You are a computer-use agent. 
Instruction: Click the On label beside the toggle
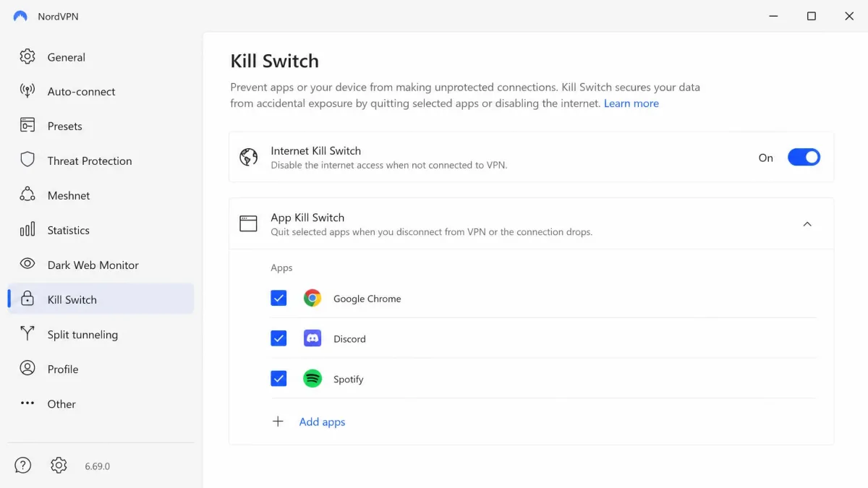765,158
